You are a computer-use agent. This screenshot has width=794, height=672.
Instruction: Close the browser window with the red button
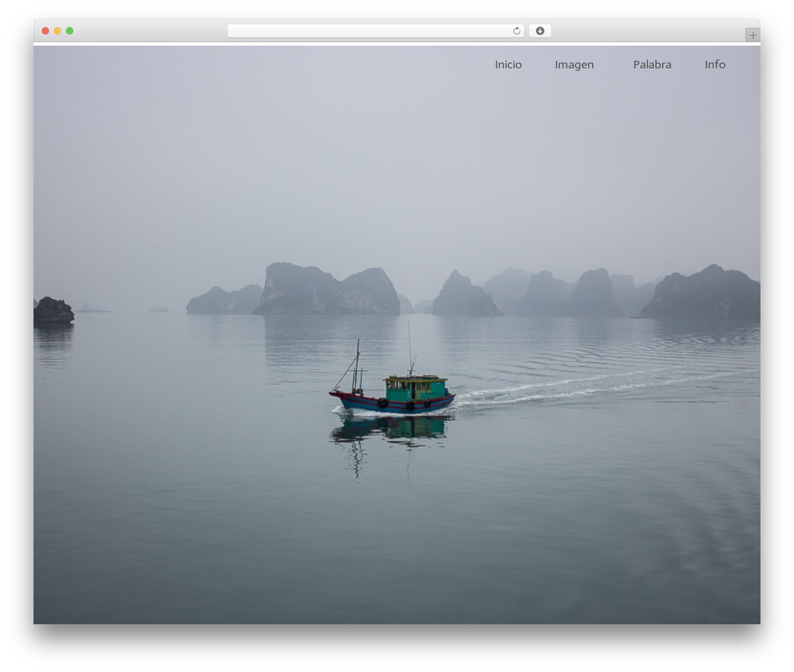45,31
